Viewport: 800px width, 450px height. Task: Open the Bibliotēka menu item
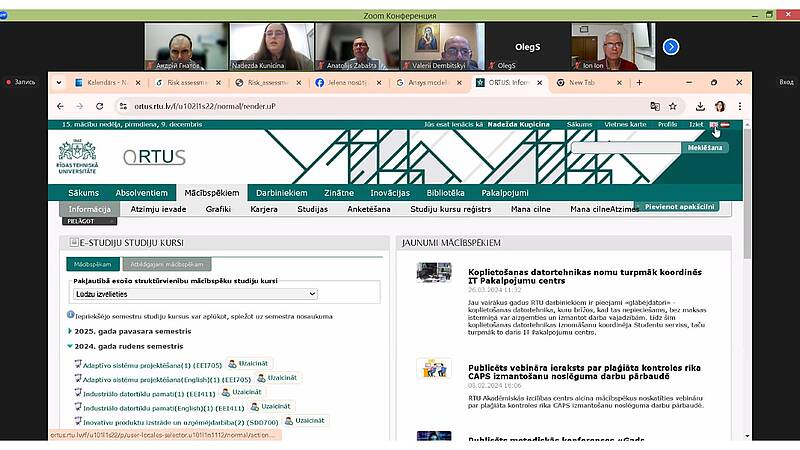445,193
